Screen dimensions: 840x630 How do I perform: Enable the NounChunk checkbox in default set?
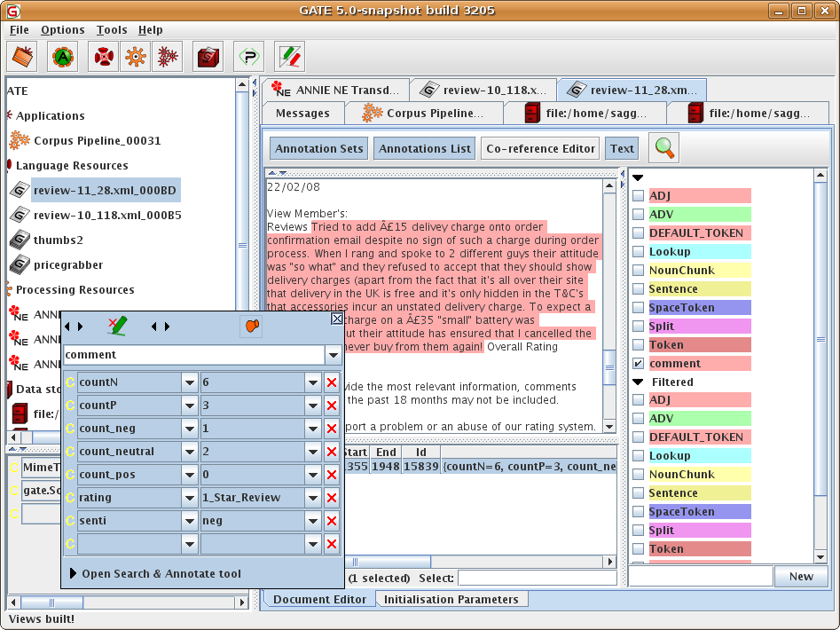coord(638,271)
